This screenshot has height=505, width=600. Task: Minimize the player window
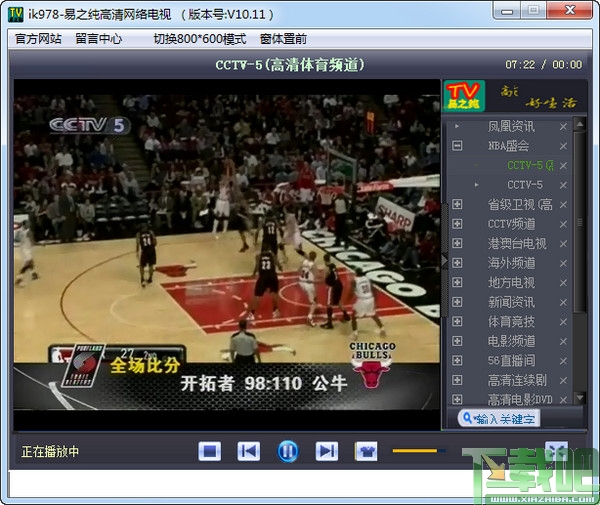pyautogui.click(x=507, y=11)
